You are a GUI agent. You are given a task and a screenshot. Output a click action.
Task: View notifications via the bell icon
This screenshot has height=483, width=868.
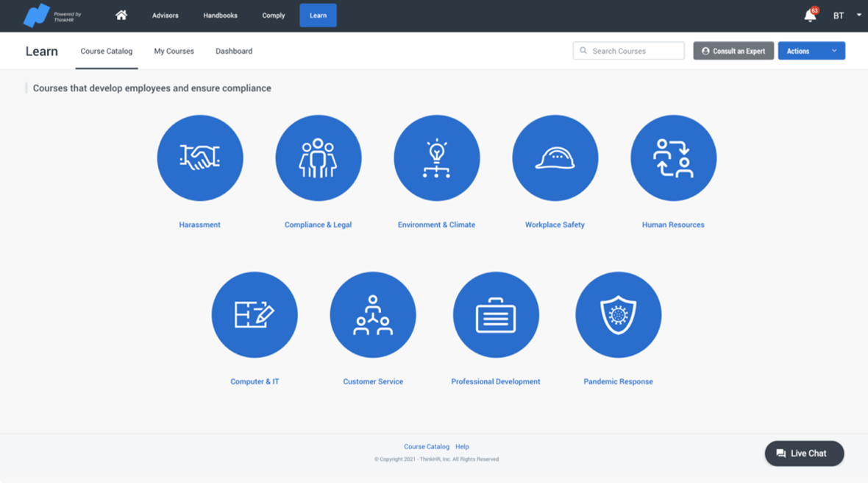(x=810, y=15)
